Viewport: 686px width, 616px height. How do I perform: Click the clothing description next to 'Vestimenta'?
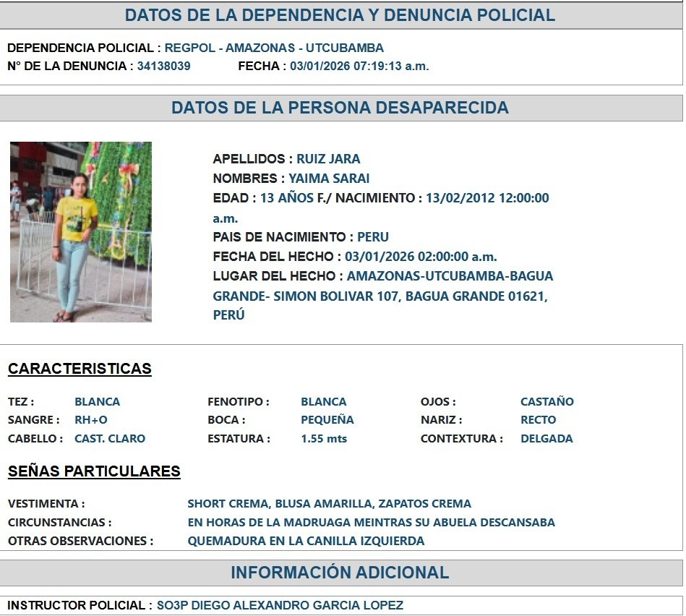point(329,504)
